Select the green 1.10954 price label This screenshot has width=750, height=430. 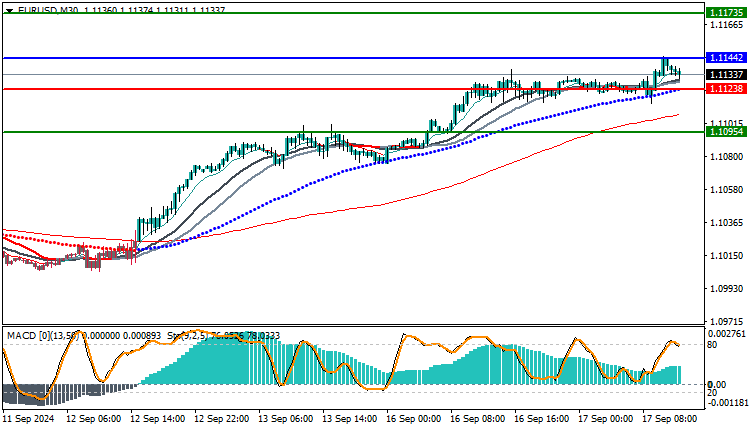click(x=726, y=132)
